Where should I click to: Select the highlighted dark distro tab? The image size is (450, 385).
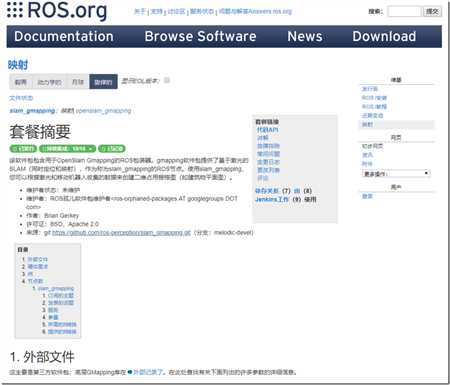(103, 82)
